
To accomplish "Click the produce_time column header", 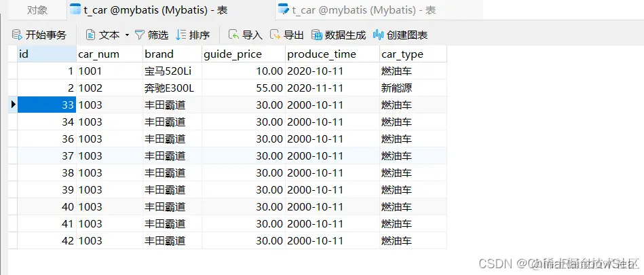I will 333,54.
